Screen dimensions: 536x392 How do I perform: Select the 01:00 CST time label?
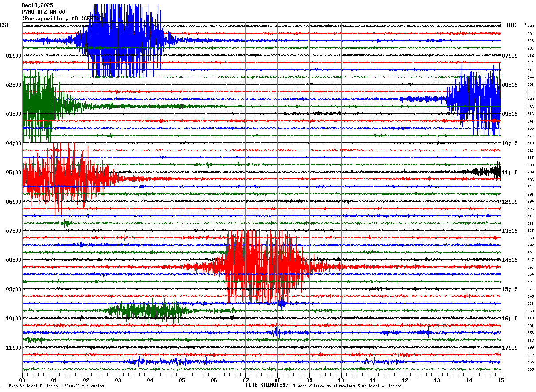point(14,56)
